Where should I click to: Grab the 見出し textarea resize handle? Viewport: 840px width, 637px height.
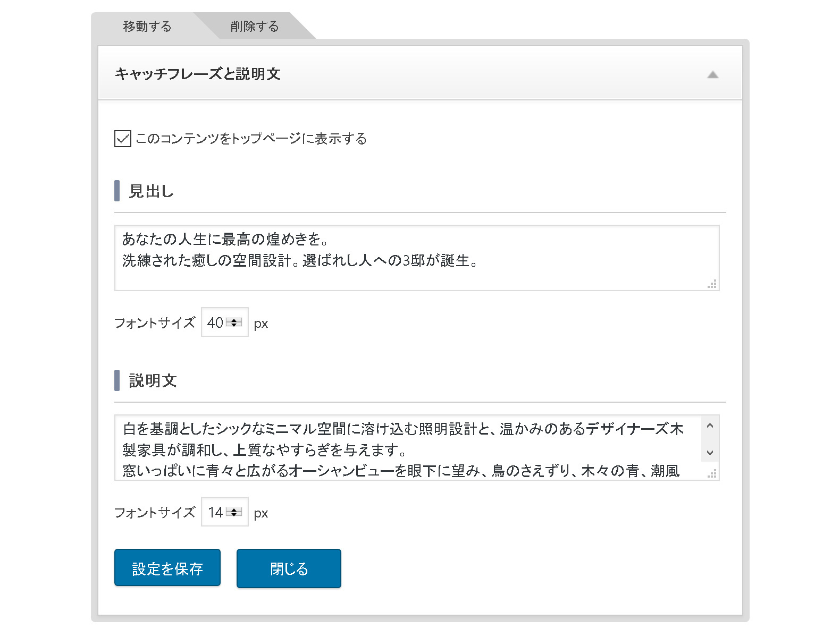click(x=712, y=284)
